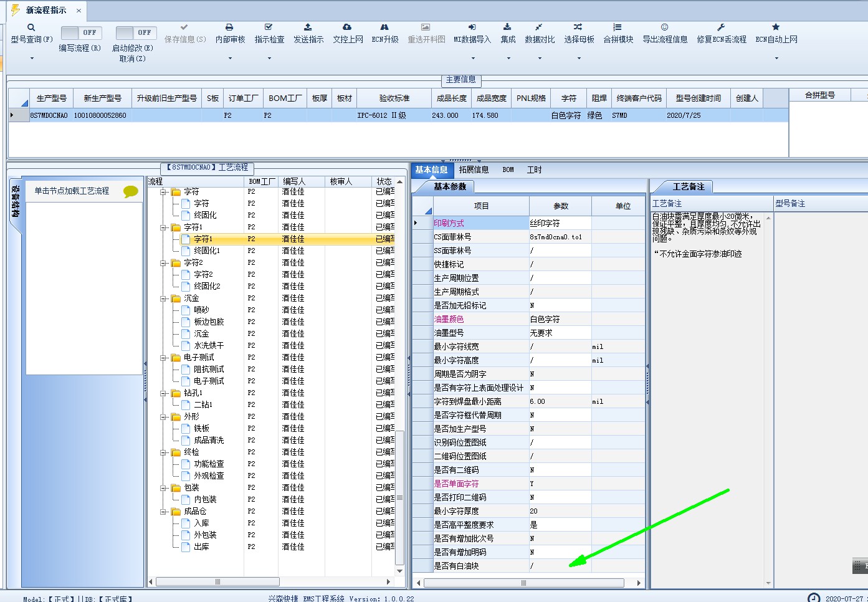This screenshot has height=602, width=868.
Task: Click the ECN自动上网 star icon
Action: tap(776, 27)
